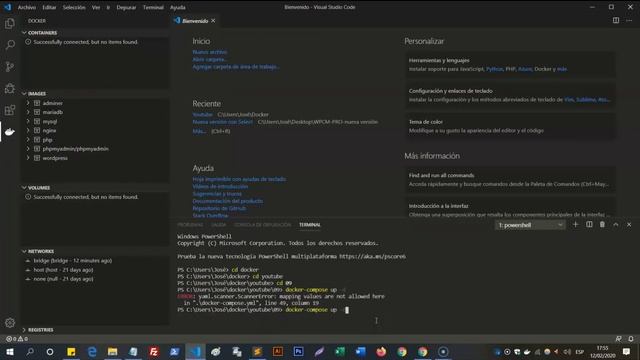The height and width of the screenshot is (360, 640).
Task: Open Windows Start menu
Action: point(10,352)
